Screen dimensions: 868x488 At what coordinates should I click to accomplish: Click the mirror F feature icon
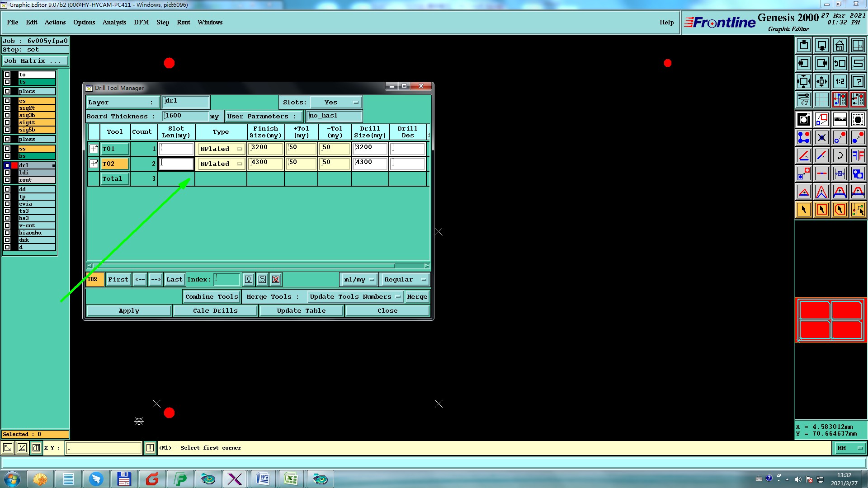click(858, 155)
